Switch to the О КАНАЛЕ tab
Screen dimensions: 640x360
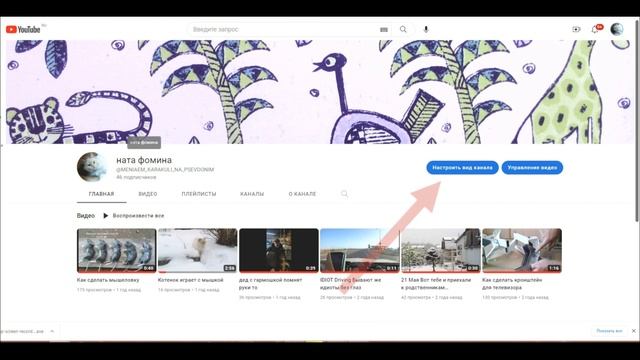[302, 194]
